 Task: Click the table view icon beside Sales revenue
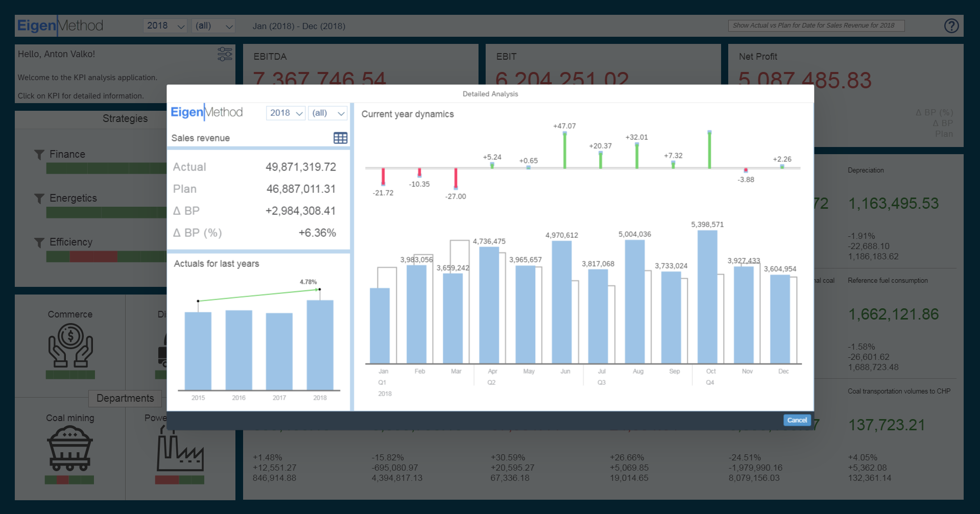coord(340,138)
